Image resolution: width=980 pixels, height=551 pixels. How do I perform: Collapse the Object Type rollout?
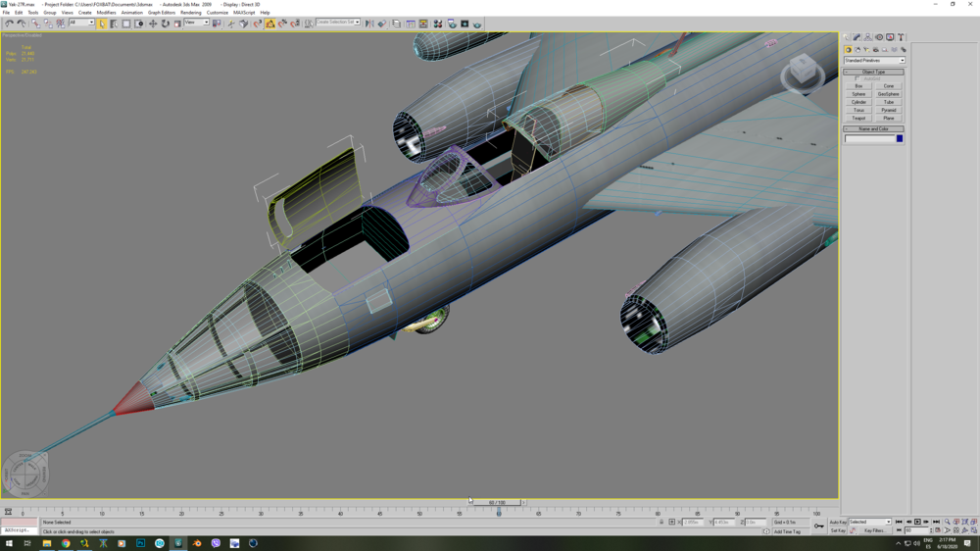click(874, 72)
